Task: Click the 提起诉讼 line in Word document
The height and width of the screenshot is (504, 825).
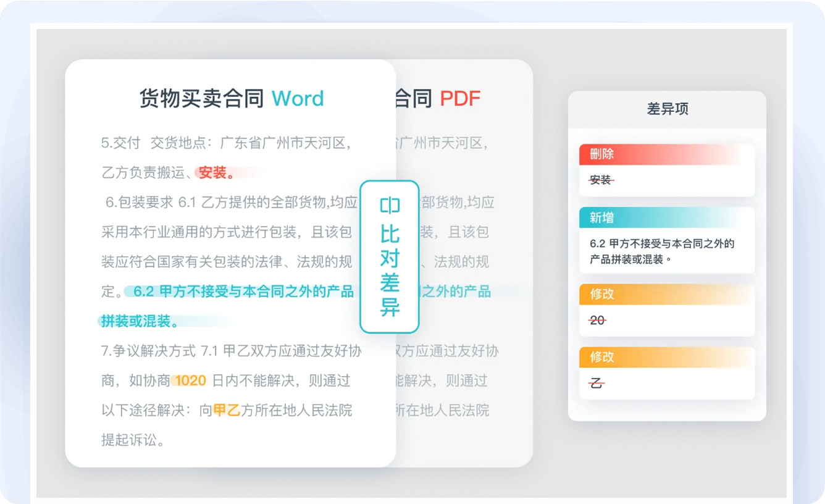Action: coord(133,440)
